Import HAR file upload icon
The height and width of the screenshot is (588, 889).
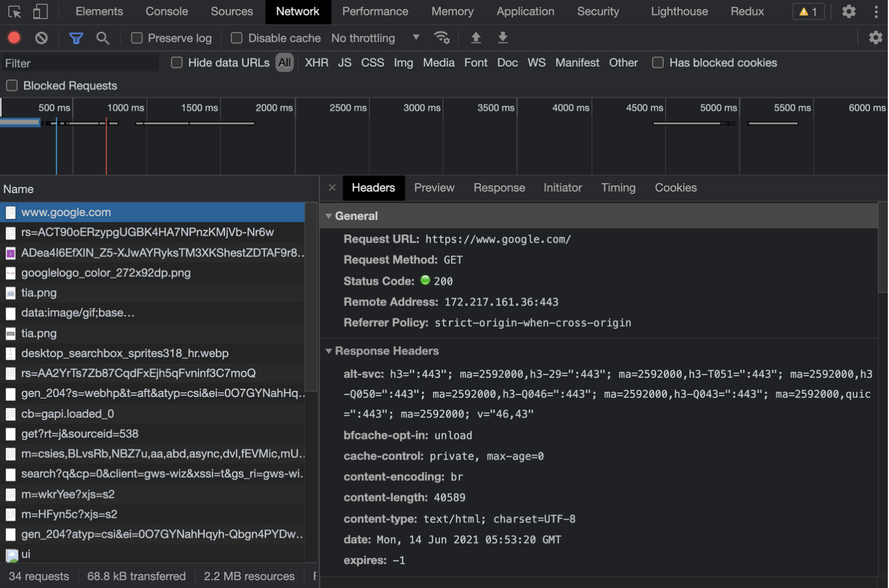point(476,38)
